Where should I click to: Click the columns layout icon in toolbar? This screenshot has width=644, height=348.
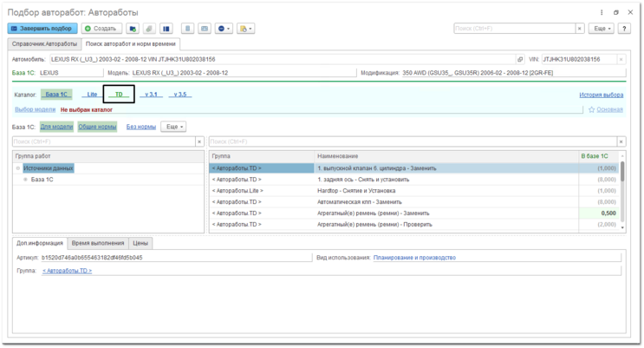(166, 29)
